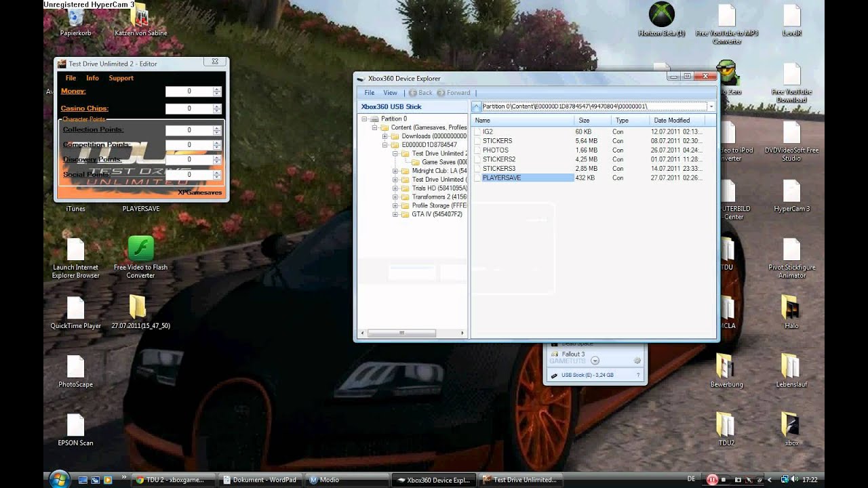Viewport: 868px width, 488px height.
Task: Expand the GAMETUTS dropdown in Modio window
Action: 595,361
